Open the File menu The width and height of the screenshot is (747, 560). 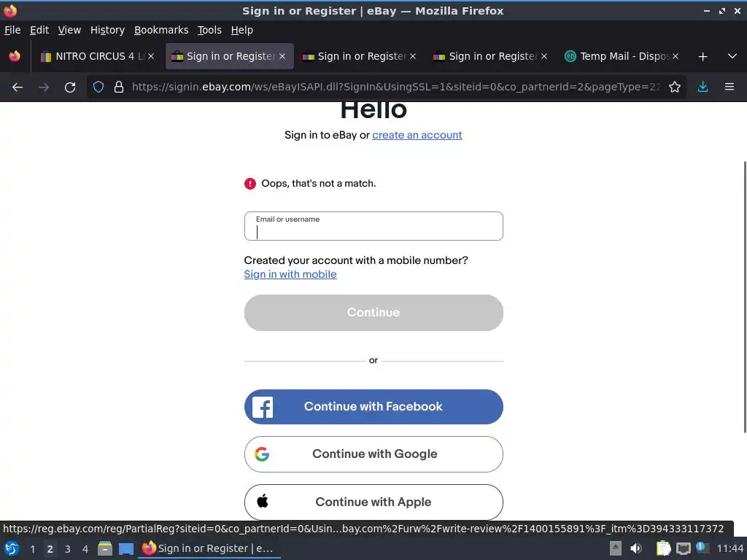pos(12,30)
